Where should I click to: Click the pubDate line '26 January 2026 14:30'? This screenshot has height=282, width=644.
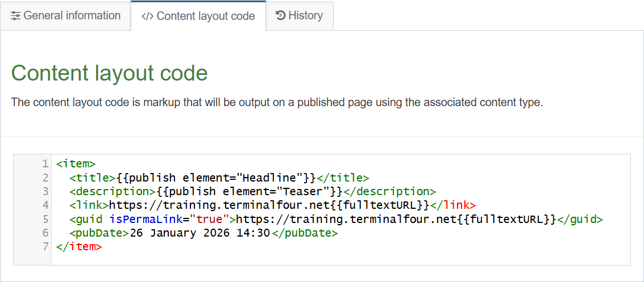(203, 233)
